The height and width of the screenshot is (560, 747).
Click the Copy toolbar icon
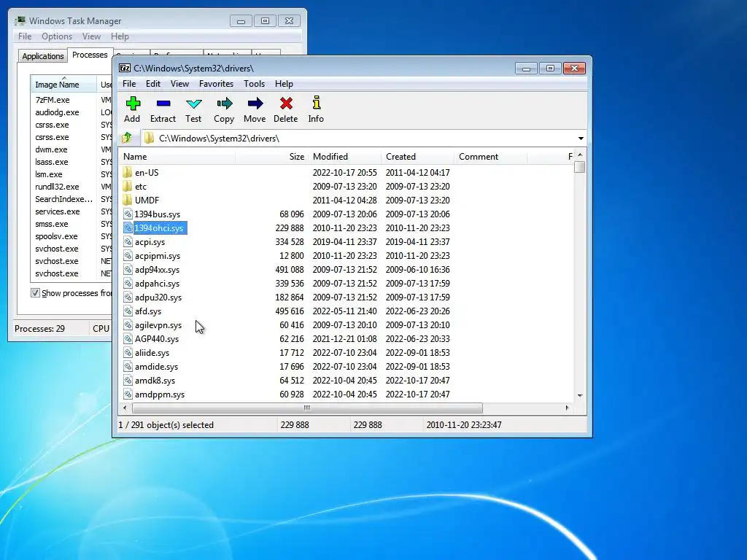click(225, 104)
